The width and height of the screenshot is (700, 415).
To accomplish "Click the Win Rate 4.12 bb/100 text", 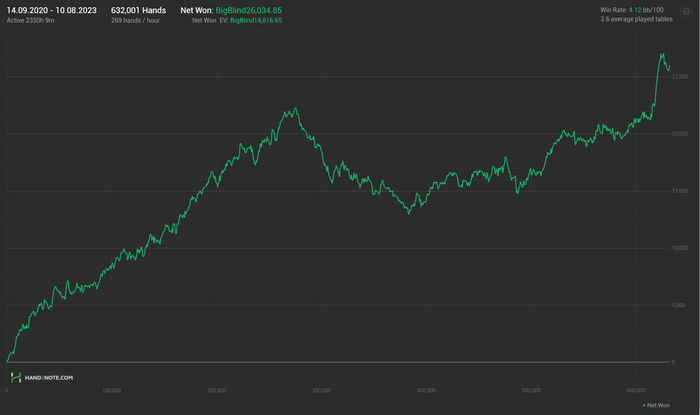I will tap(632, 10).
